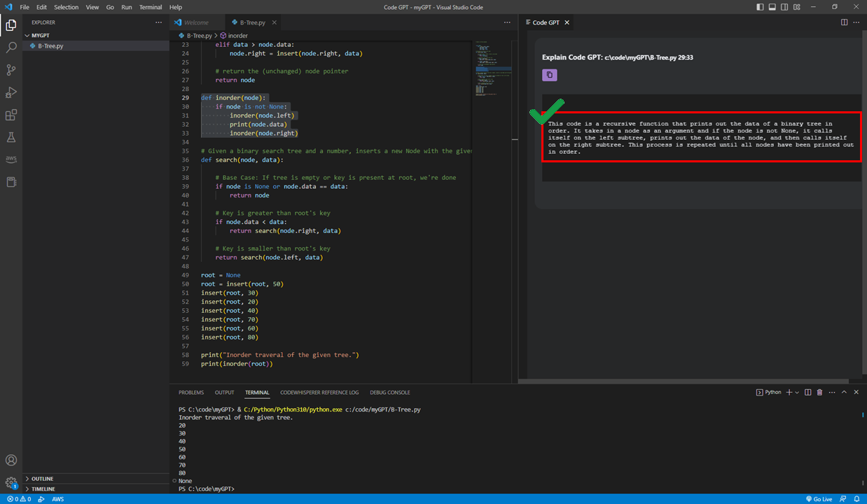Screen dimensions: 867x504
Task: Open the Manage gear icon
Action: coord(11,483)
